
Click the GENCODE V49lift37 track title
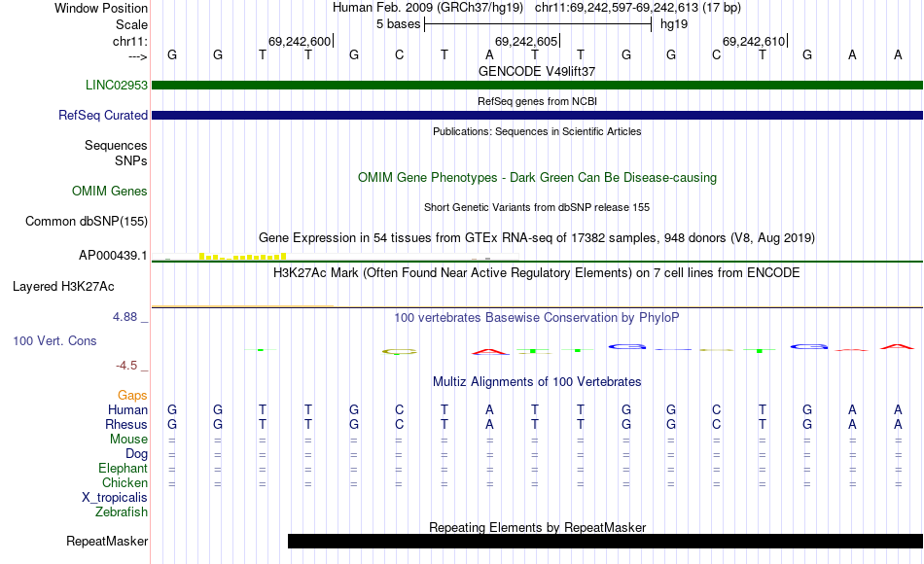pyautogui.click(x=537, y=71)
